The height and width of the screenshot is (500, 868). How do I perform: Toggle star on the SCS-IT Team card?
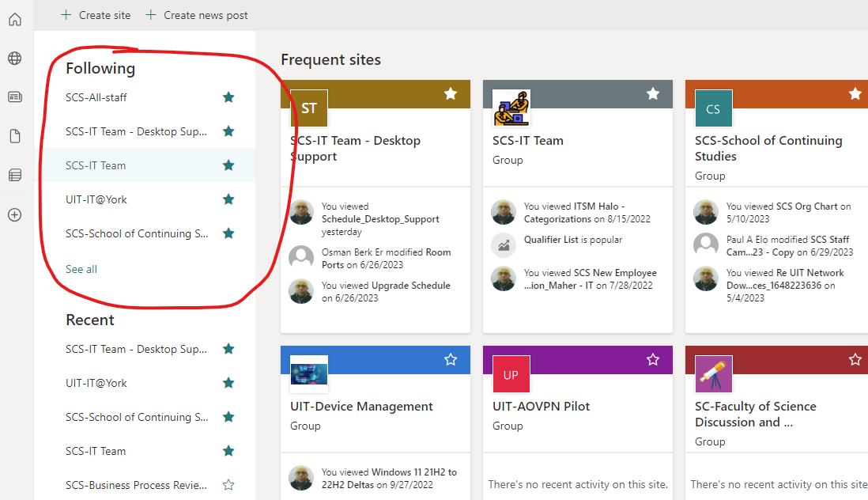click(x=653, y=93)
